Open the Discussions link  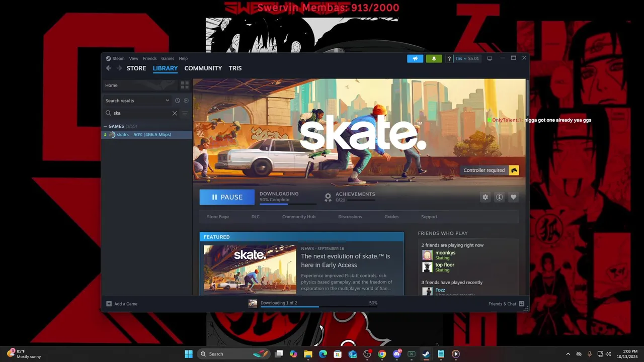click(350, 217)
